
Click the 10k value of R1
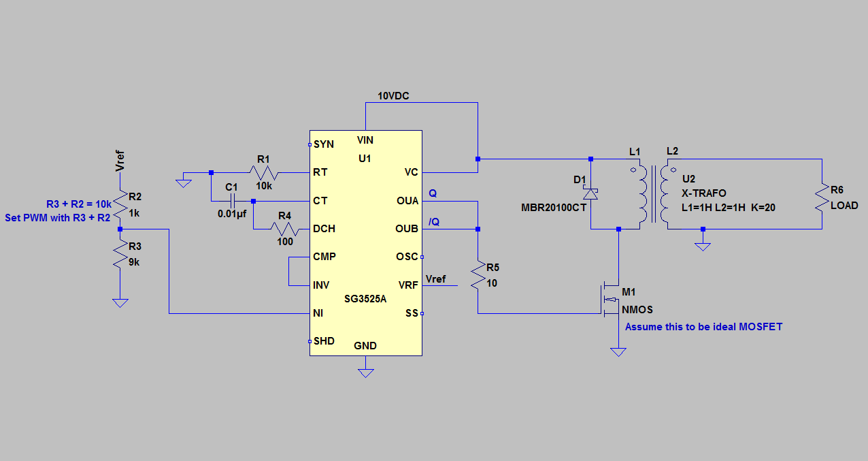point(264,185)
